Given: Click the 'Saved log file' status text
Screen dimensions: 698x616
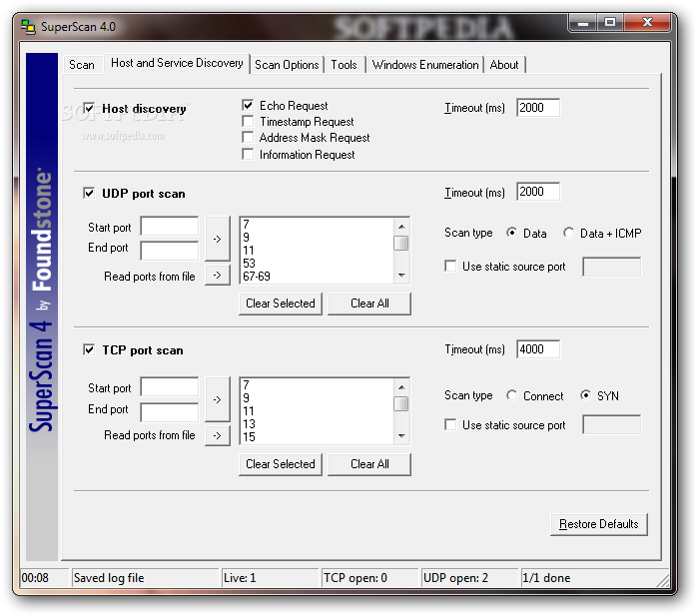Looking at the screenshot, I should coord(109,578).
